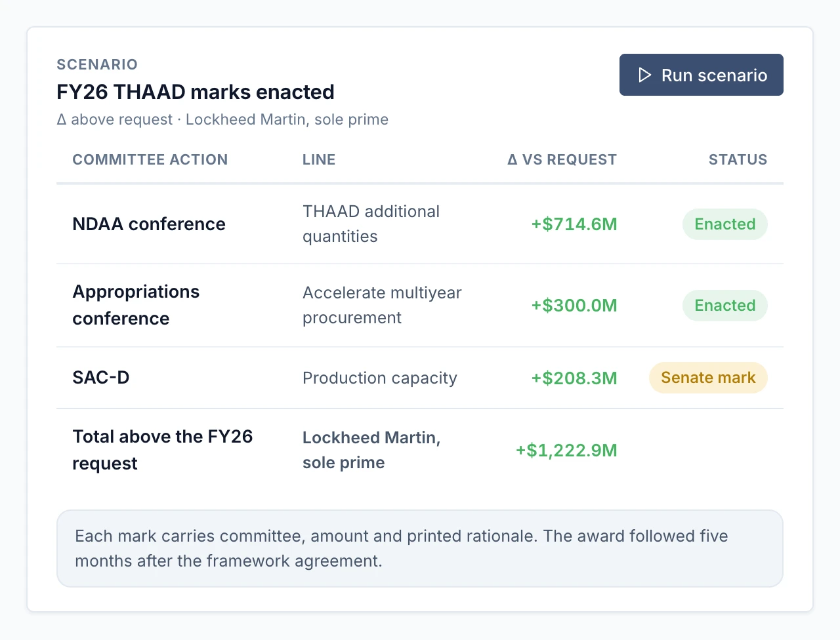Click the +$1,222.9M total amount
Viewport: 840px width, 640px height.
[x=566, y=450]
